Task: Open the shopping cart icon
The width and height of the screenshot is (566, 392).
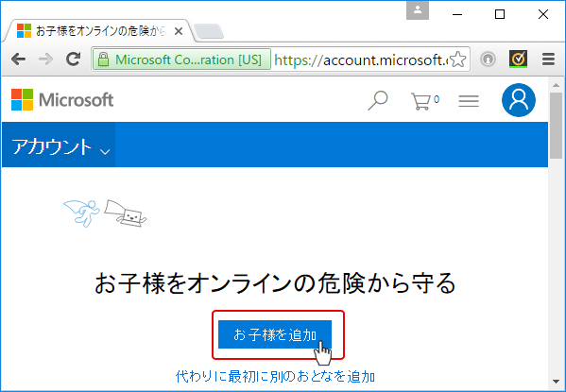Action: point(425,101)
